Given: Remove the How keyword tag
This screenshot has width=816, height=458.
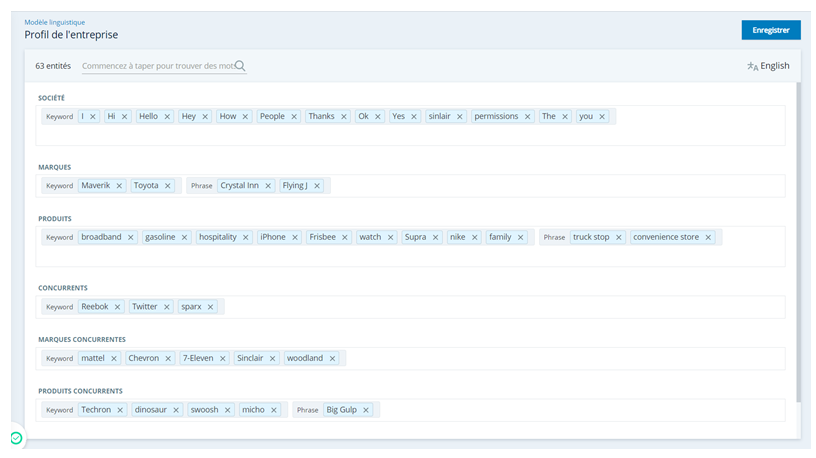Looking at the screenshot, I should 245,117.
